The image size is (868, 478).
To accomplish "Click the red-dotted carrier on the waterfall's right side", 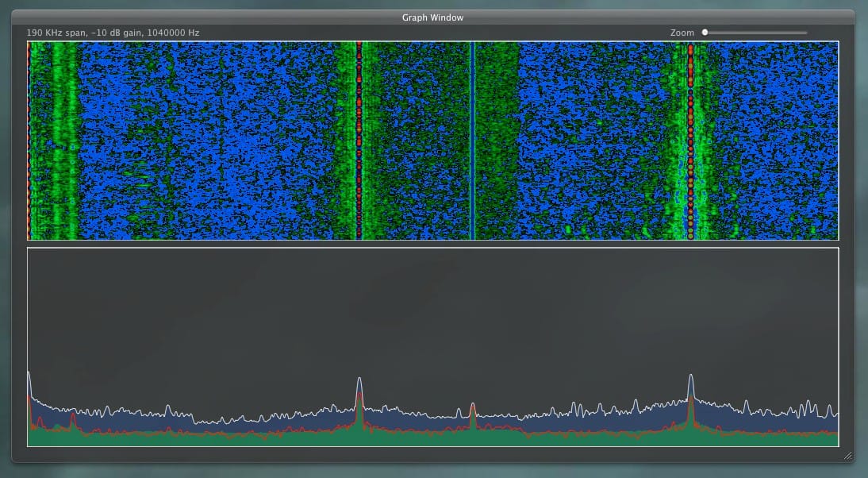I will (690, 141).
